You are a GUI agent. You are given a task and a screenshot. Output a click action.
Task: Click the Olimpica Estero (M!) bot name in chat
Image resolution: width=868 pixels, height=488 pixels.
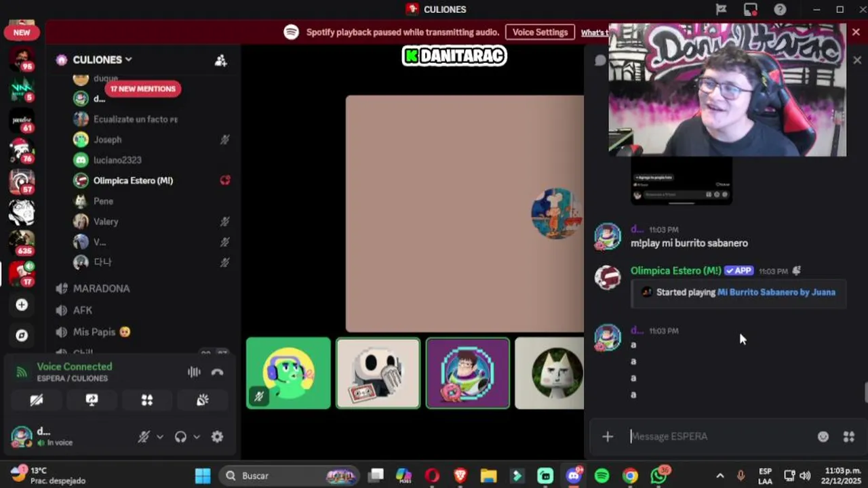tap(675, 270)
